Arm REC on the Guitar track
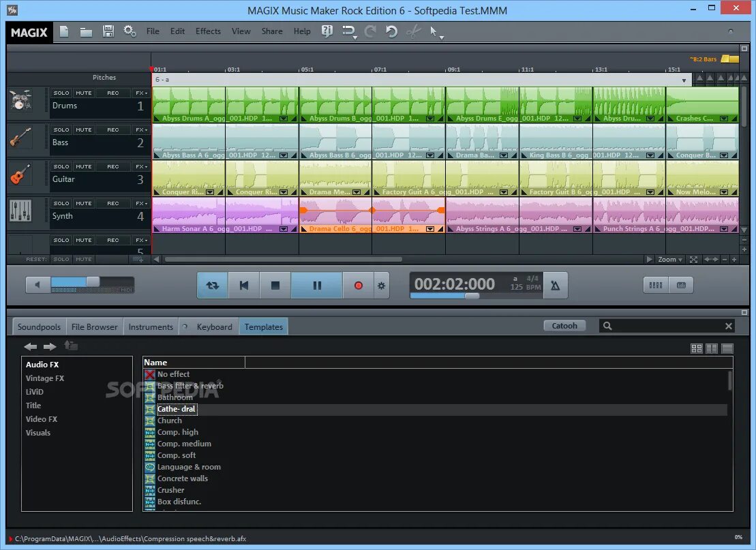This screenshot has height=550, width=756. (x=113, y=166)
